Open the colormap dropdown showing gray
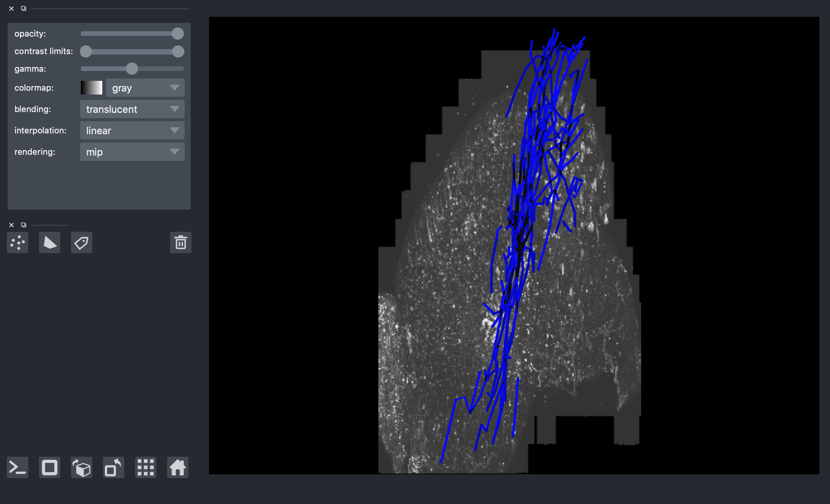The width and height of the screenshot is (830, 504). 145,88
